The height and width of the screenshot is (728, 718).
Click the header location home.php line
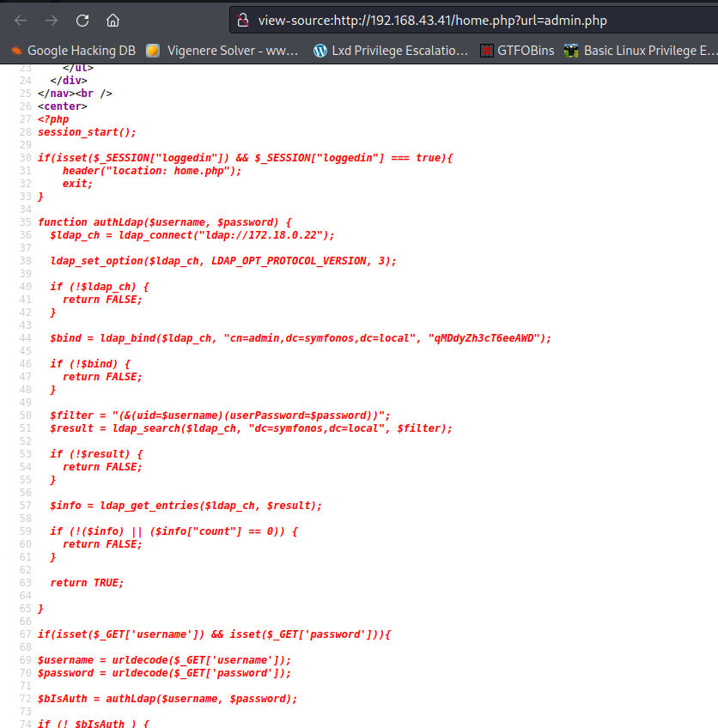click(152, 171)
